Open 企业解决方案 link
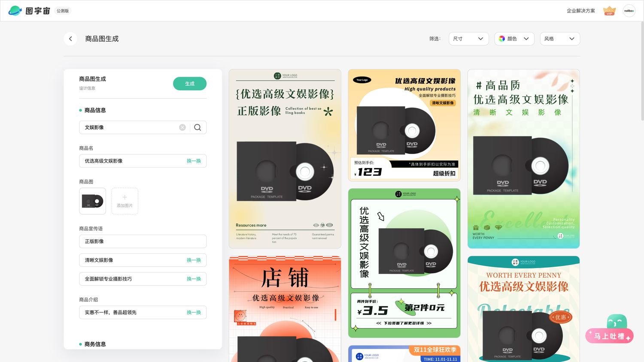The height and width of the screenshot is (362, 644). [x=580, y=11]
